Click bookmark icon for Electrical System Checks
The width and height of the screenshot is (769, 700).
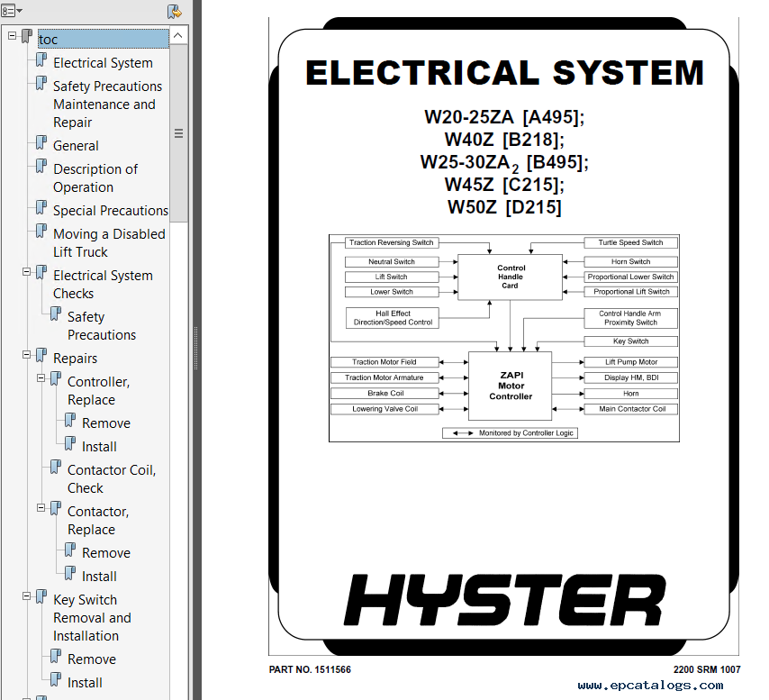click(x=41, y=273)
